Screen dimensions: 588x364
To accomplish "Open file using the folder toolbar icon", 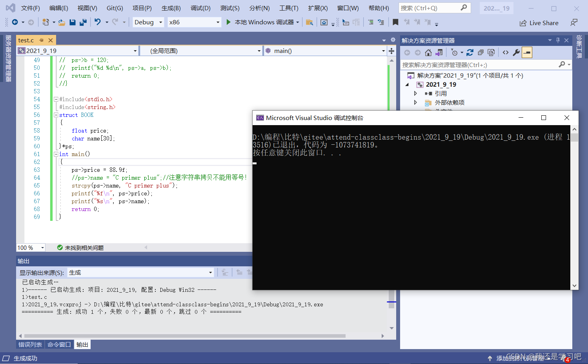I will [62, 22].
